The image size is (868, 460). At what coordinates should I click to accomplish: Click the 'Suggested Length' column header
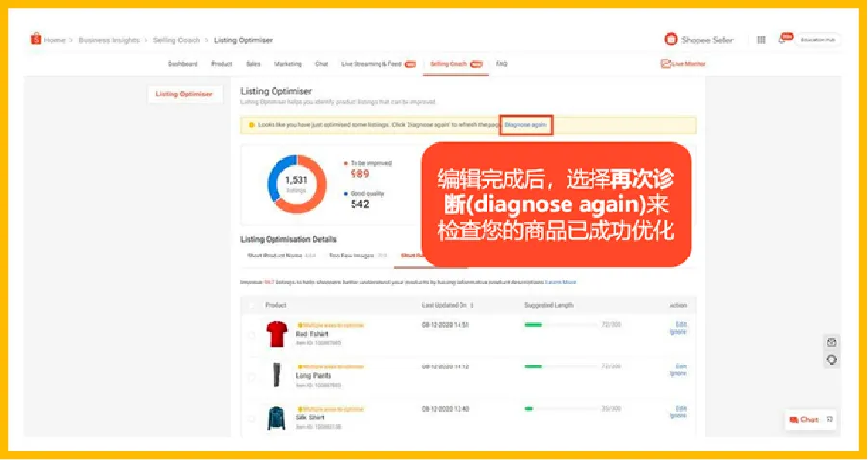[548, 306]
